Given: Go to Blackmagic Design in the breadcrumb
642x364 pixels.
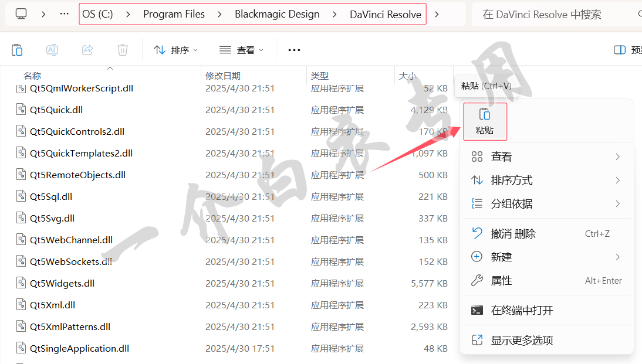Looking at the screenshot, I should [277, 14].
